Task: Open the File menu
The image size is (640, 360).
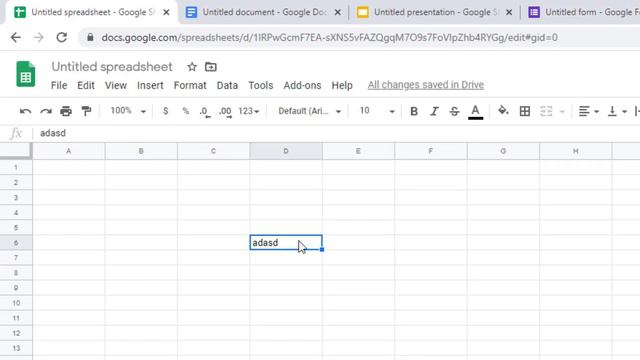Action: [x=59, y=85]
